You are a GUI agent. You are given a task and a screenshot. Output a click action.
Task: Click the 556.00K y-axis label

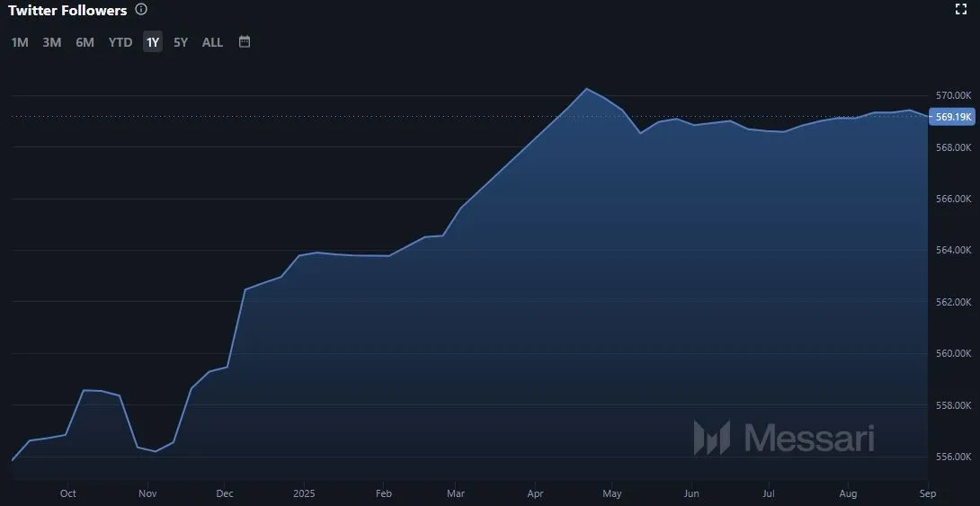(953, 457)
